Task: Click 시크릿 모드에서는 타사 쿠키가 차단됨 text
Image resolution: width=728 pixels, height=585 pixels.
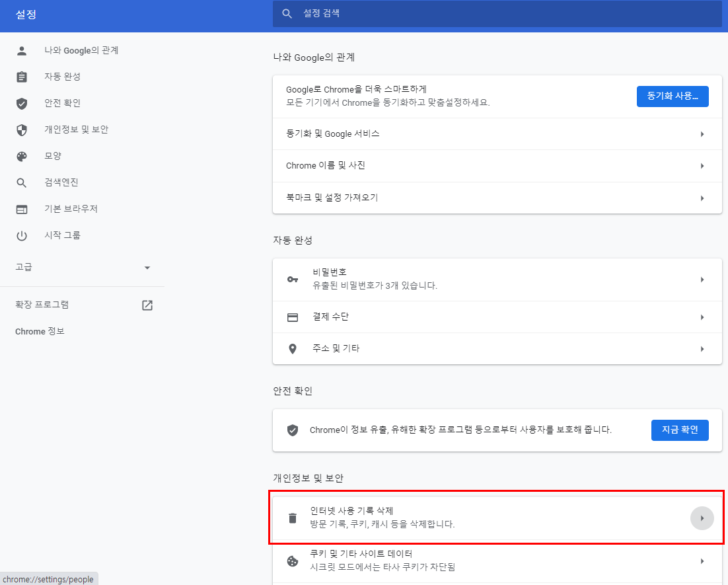Action: (382, 567)
